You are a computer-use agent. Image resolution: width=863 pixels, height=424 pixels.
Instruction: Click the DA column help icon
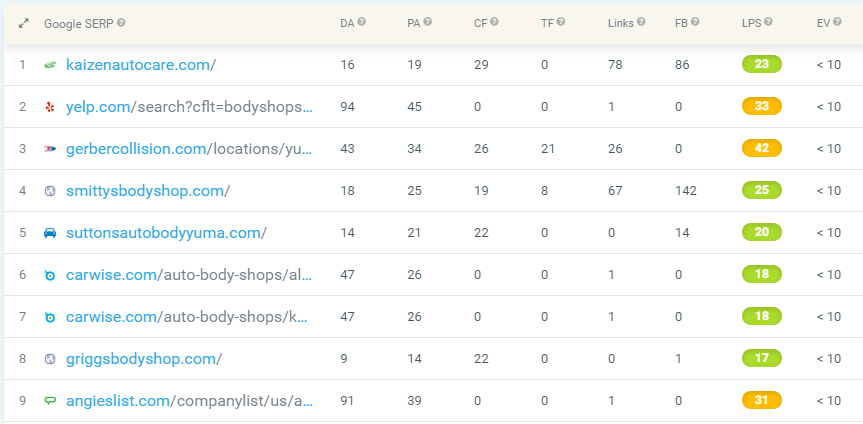362,22
